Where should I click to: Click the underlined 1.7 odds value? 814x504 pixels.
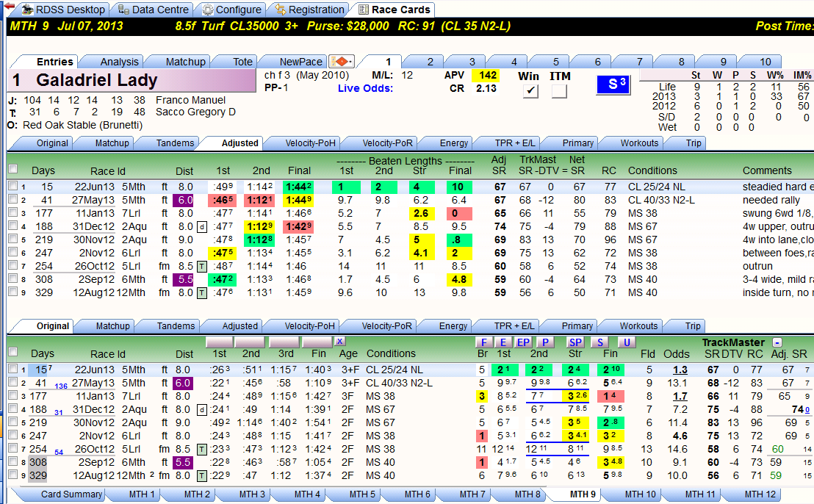tap(680, 397)
